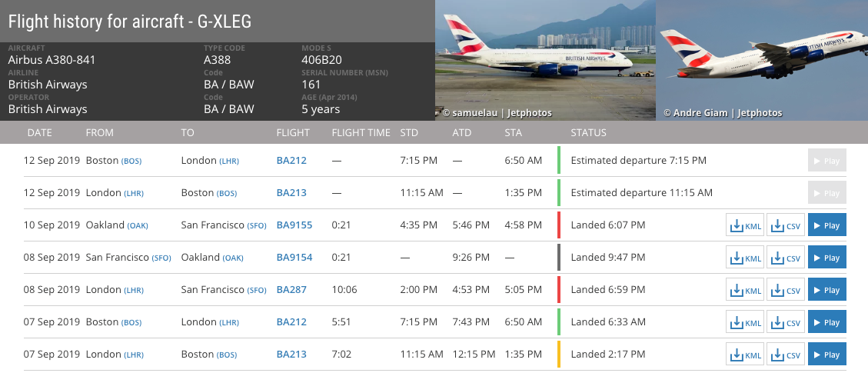
Task: Play 07 Sep BA213 flight
Action: pyautogui.click(x=826, y=355)
